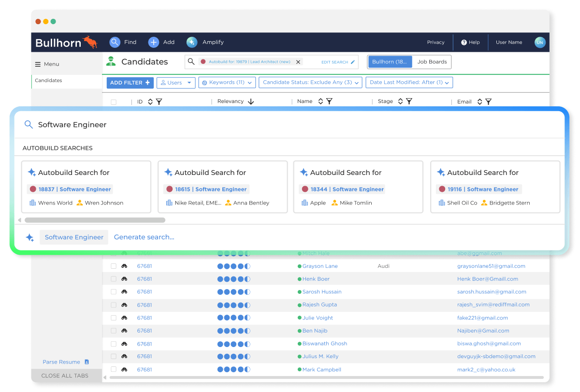Image resolution: width=580 pixels, height=392 pixels.
Task: Click the Find magnifier icon in header
Action: 115,42
